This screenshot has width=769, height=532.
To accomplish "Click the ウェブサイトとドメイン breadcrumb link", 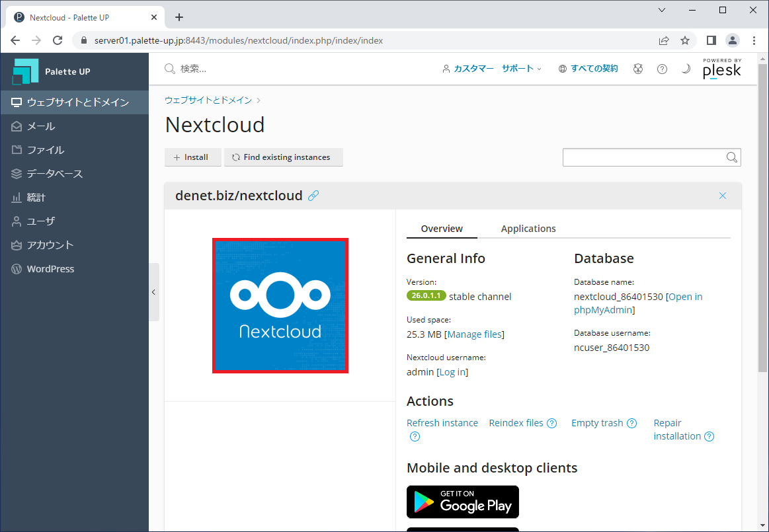I will (x=208, y=100).
